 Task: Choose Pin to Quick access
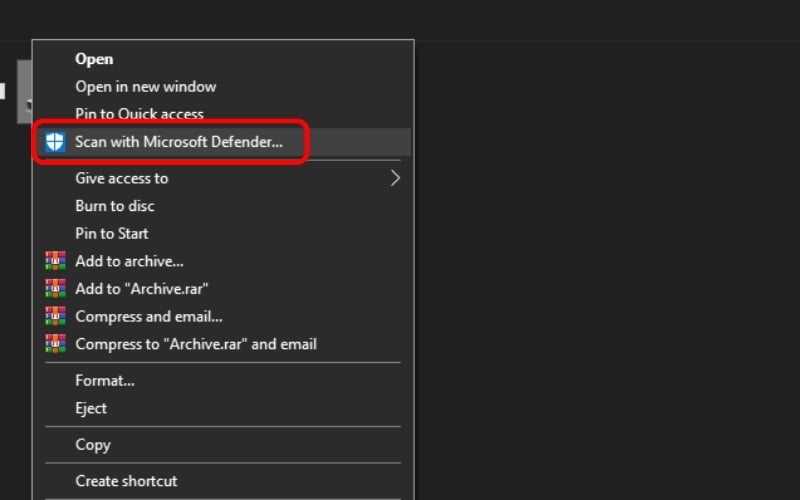223,113
